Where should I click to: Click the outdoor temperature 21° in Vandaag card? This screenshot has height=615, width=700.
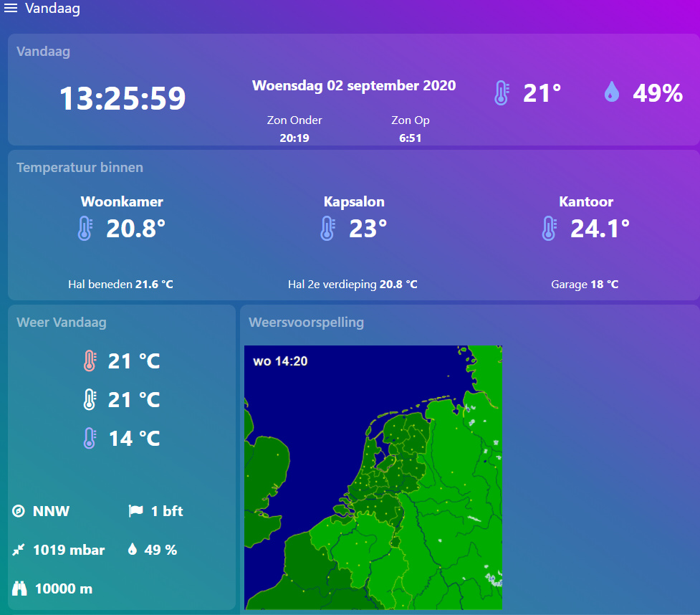click(x=542, y=93)
